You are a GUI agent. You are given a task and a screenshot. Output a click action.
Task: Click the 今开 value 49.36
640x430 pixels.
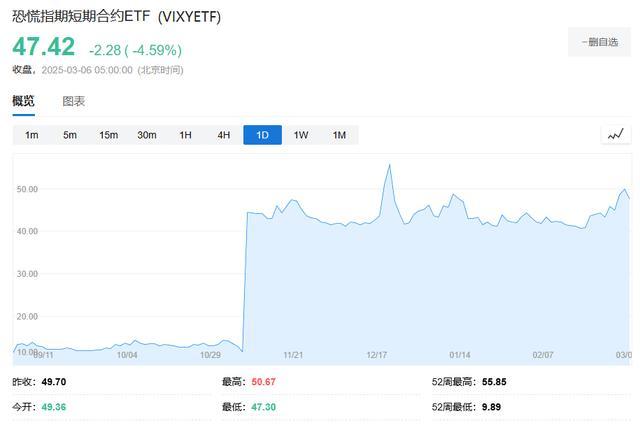54,407
